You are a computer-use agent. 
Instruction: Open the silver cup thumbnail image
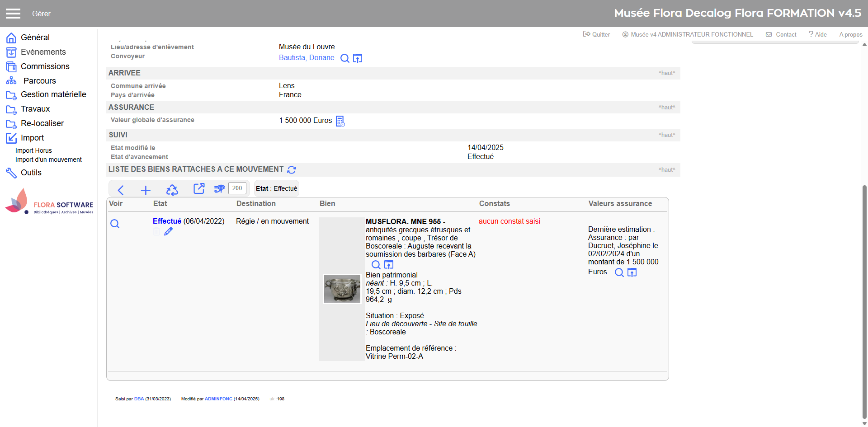(342, 289)
